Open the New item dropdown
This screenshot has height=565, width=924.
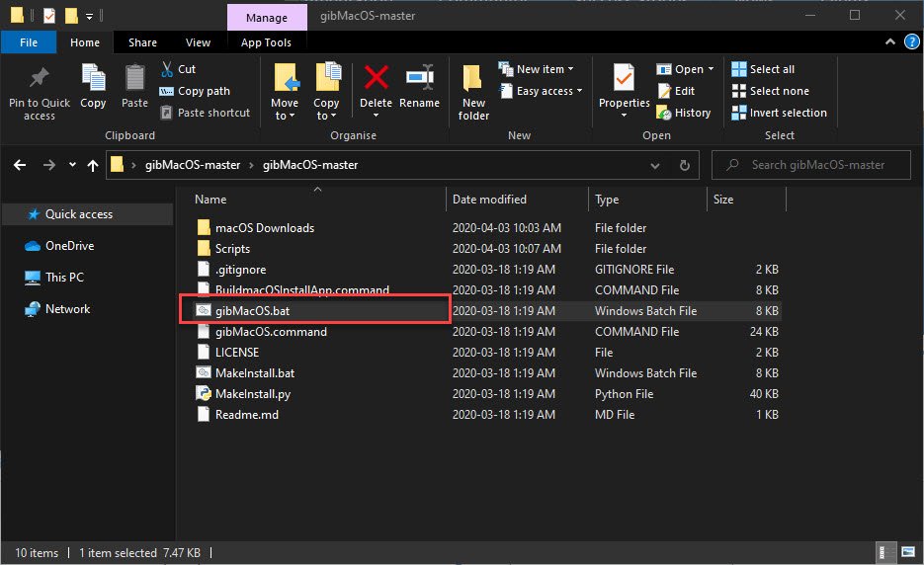(x=537, y=69)
